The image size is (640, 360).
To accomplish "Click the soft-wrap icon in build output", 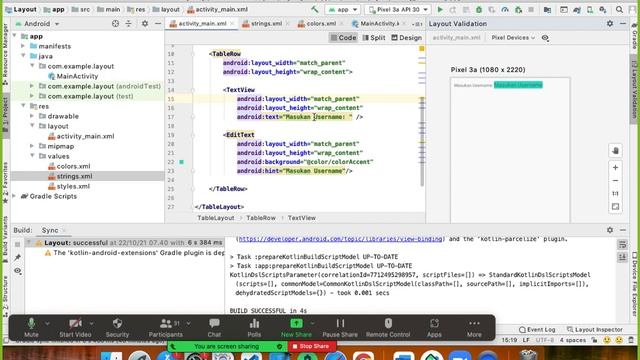I will click(622, 244).
